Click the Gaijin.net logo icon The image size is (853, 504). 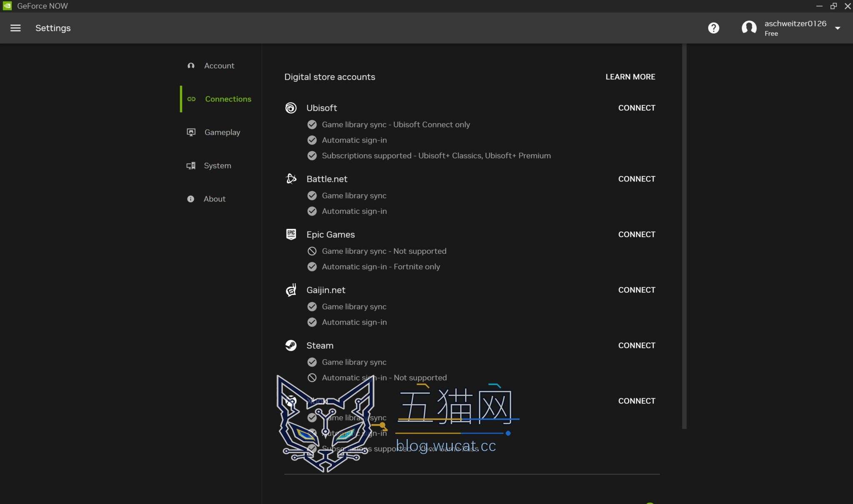291,290
